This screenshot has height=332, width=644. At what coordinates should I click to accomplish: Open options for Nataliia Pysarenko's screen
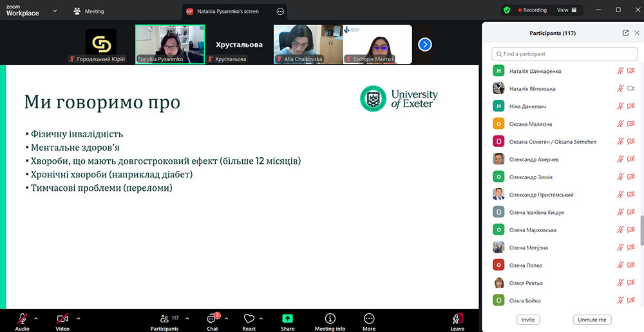[279, 11]
